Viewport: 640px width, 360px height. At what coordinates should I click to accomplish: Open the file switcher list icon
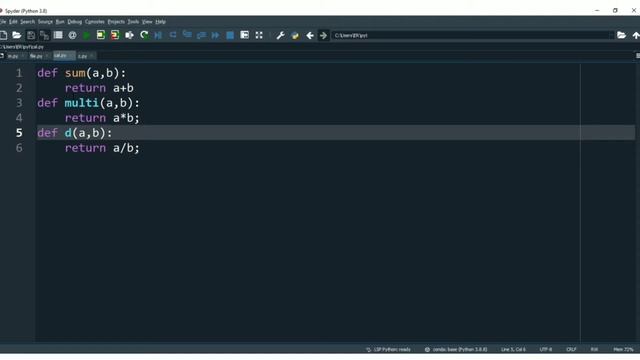coord(58,36)
